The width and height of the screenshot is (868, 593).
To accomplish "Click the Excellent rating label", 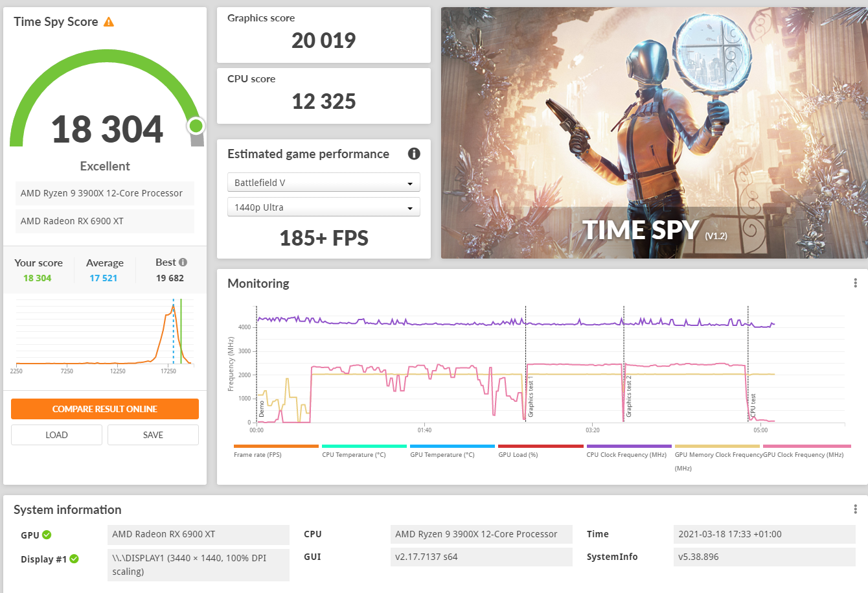I will click(x=105, y=166).
